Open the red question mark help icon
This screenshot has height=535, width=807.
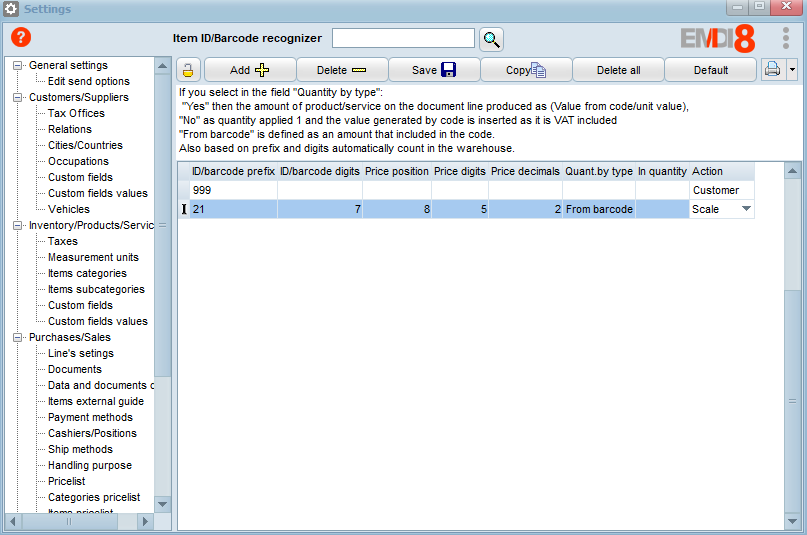[x=21, y=37]
